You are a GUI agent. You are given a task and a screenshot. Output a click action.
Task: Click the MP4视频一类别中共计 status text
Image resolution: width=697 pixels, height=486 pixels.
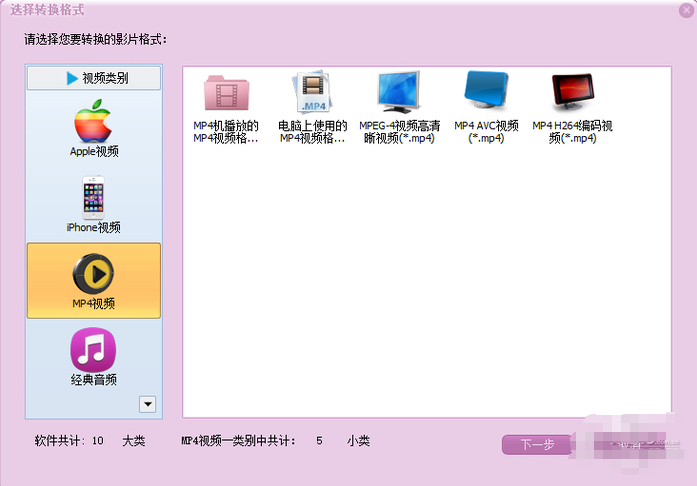pyautogui.click(x=238, y=441)
